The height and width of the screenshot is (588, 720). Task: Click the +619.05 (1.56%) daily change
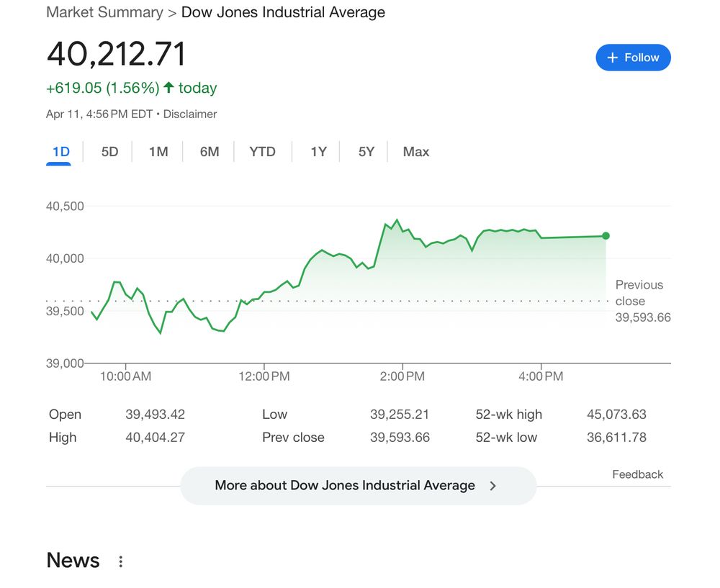click(x=103, y=88)
